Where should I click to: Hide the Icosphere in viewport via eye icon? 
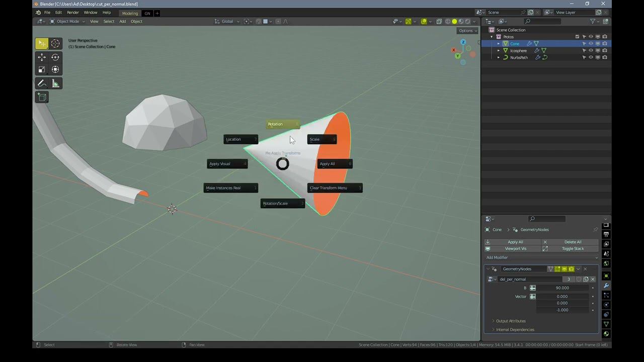[x=591, y=50]
